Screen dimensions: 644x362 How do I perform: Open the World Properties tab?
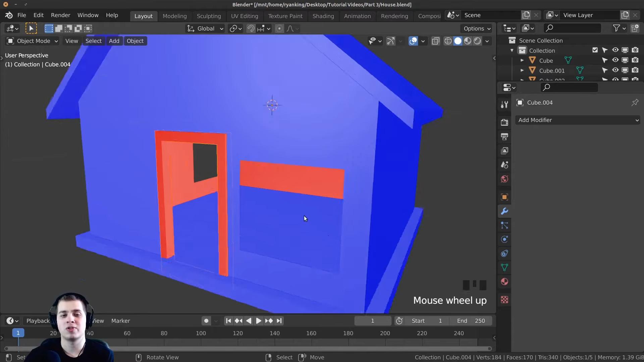[x=504, y=179]
